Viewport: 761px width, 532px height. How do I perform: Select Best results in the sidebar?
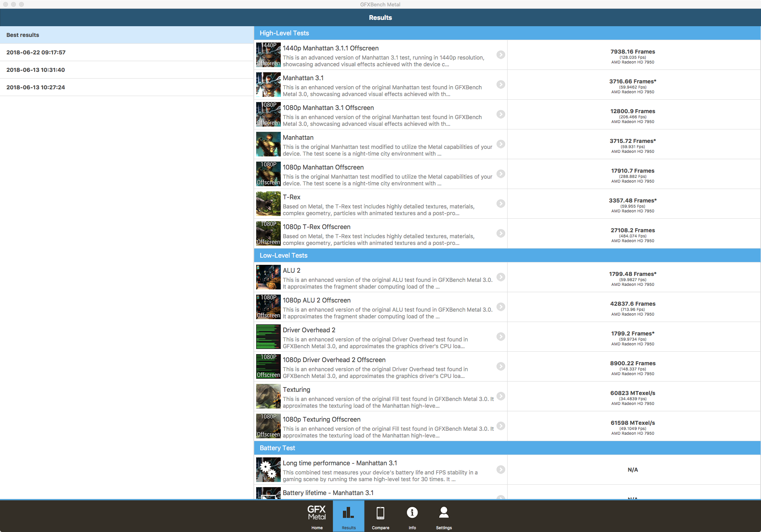tap(127, 35)
